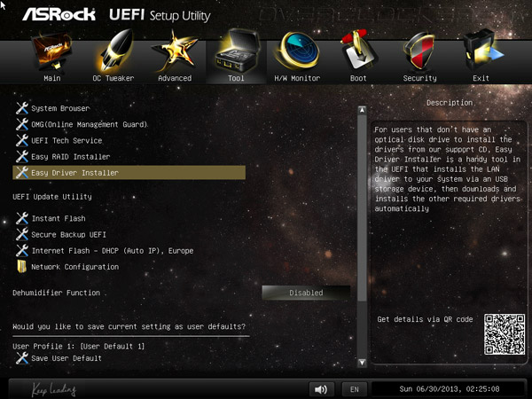The height and width of the screenshot is (399, 532).
Task: Open the H/W Monitor radar icon
Action: pyautogui.click(x=298, y=51)
